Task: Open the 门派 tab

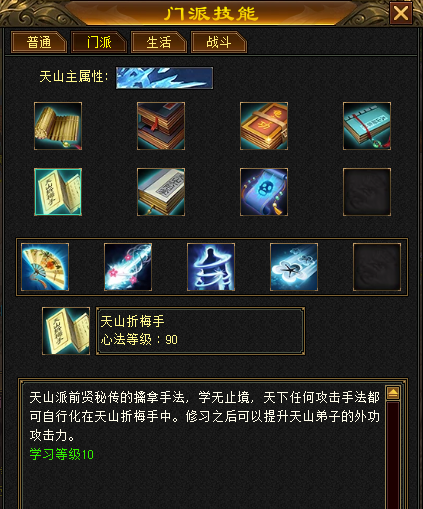Action: 99,42
